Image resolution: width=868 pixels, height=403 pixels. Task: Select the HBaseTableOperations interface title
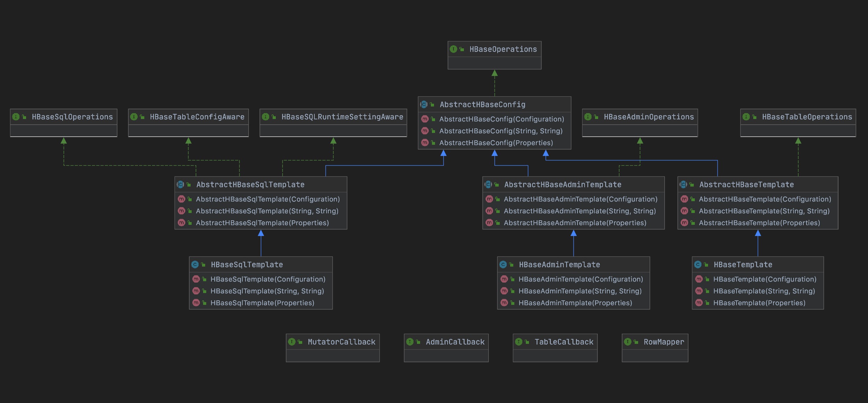point(807,117)
